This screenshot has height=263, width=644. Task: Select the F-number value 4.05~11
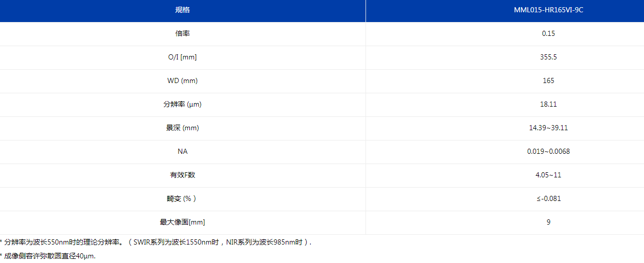pyautogui.click(x=548, y=175)
